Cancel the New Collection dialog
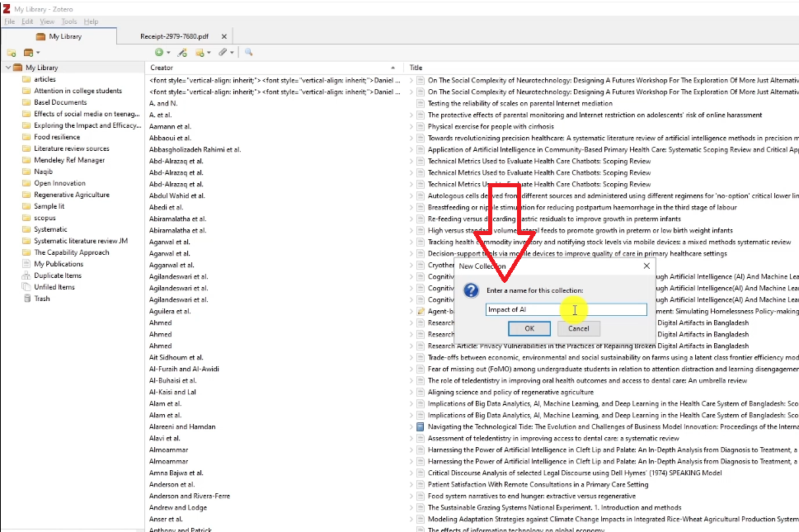Screen dimensions: 799x532 [578, 328]
